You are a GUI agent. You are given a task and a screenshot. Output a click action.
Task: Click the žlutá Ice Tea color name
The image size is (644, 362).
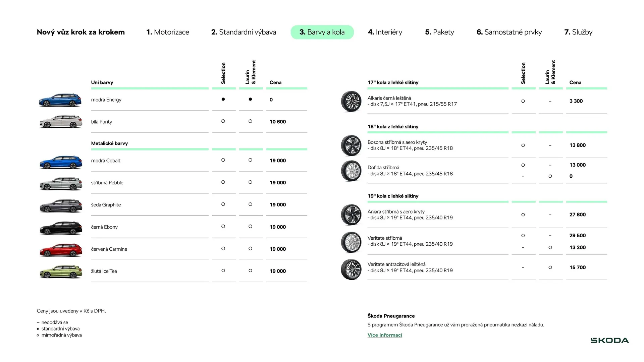point(104,271)
